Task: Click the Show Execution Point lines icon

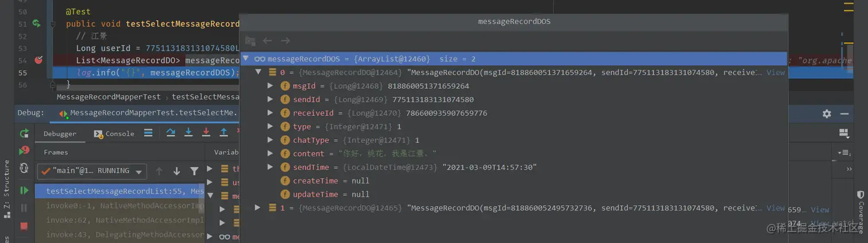Action: pyautogui.click(x=148, y=133)
